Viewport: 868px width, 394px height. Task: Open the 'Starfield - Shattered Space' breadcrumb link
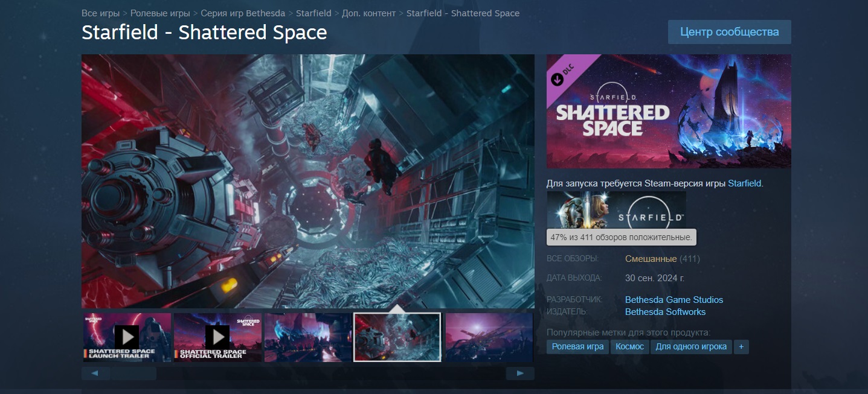coord(463,13)
